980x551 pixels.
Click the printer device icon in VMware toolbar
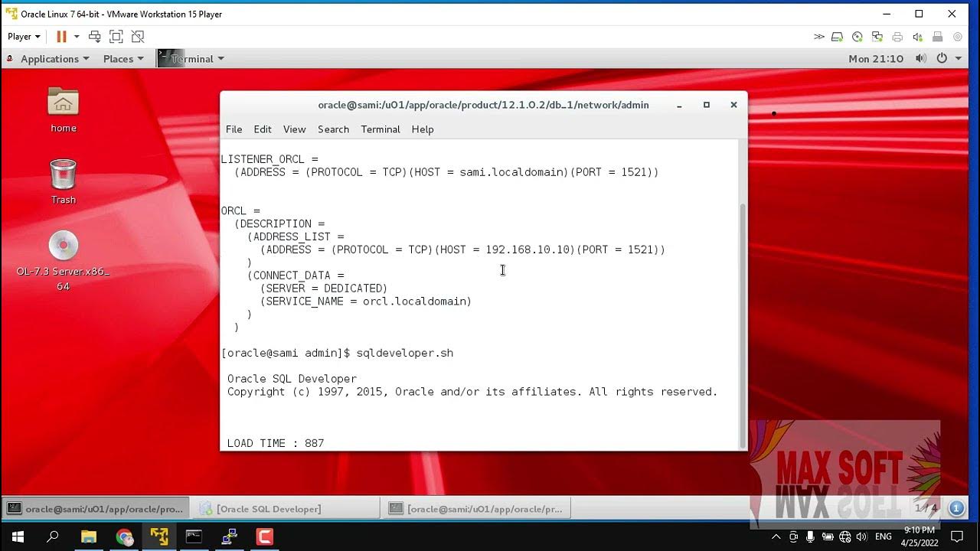point(897,37)
